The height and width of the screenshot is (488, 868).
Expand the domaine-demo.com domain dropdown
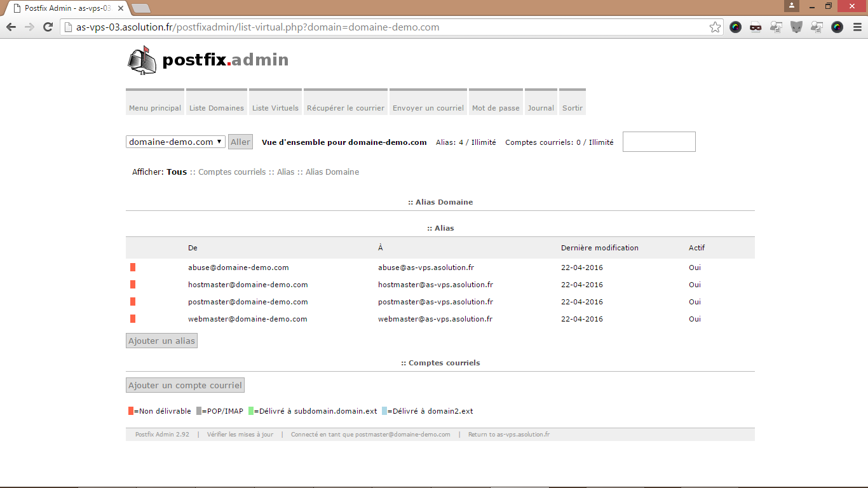click(175, 142)
